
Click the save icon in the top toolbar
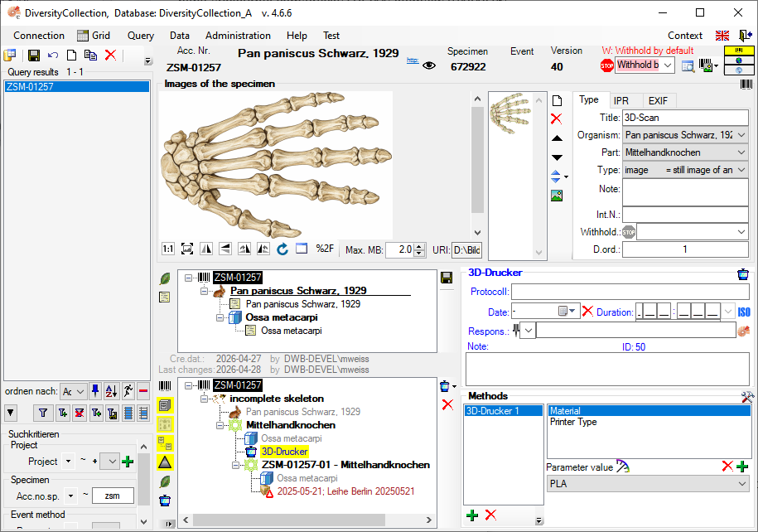point(34,56)
